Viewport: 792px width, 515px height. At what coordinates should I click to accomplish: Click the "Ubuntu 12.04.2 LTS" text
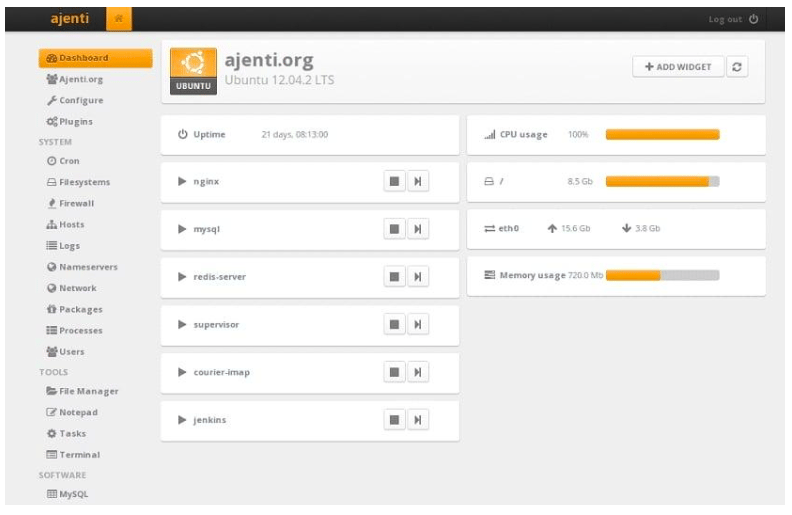point(279,80)
